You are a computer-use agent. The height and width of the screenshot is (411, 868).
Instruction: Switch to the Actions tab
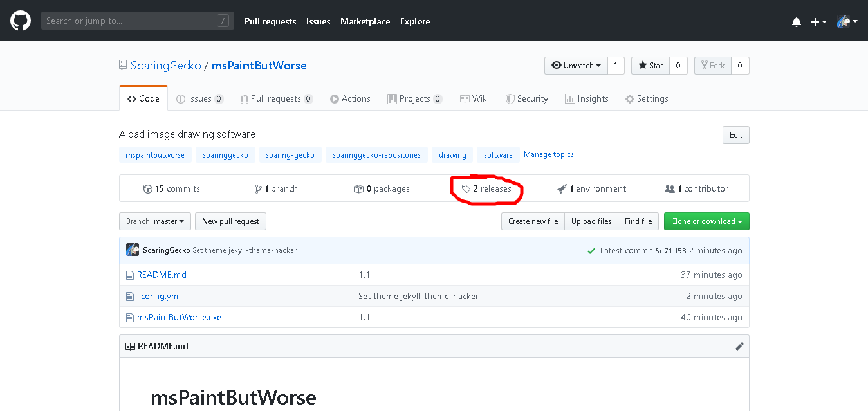350,98
